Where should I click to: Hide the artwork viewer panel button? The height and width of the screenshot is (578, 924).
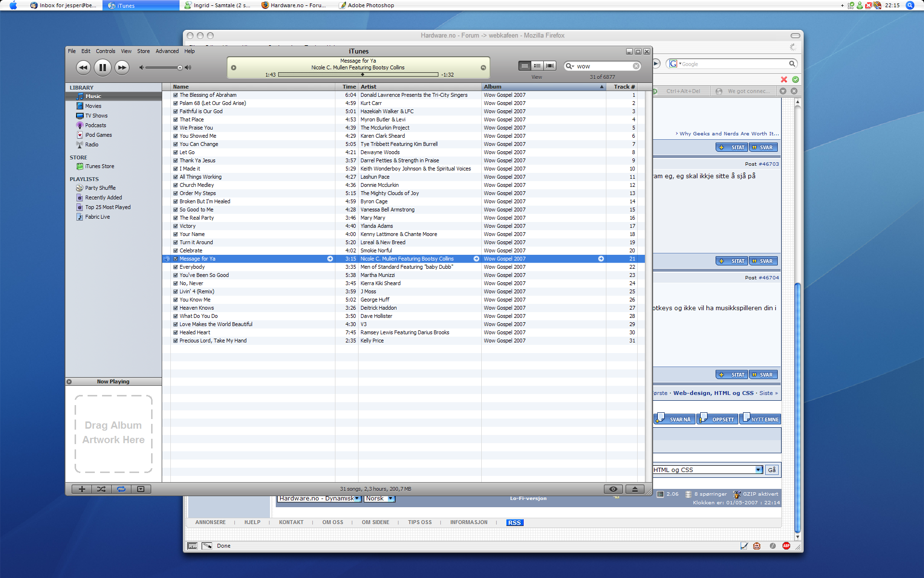[x=141, y=489]
